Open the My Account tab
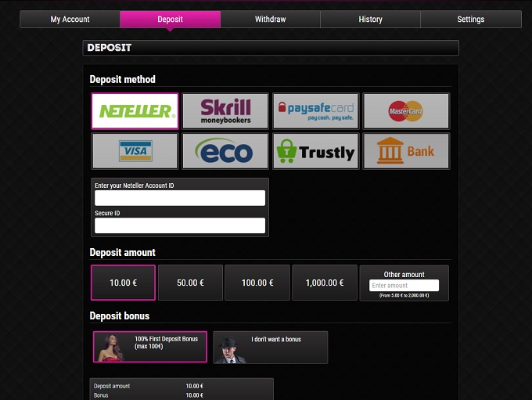 70,20
